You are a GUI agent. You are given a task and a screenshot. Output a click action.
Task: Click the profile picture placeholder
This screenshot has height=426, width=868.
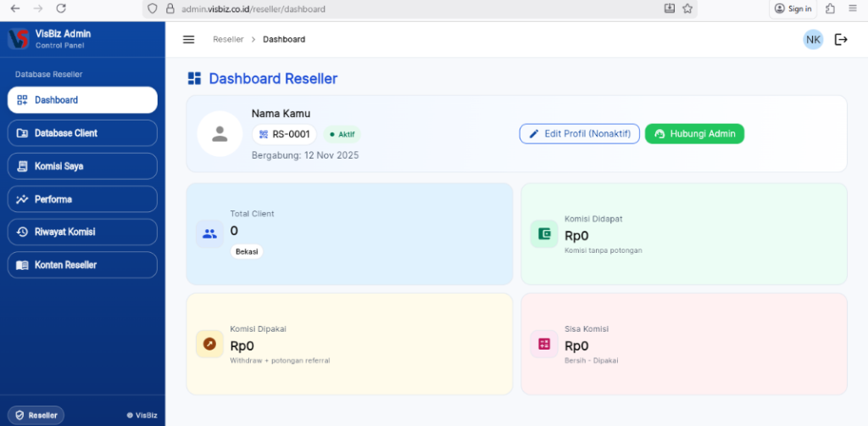click(x=220, y=134)
